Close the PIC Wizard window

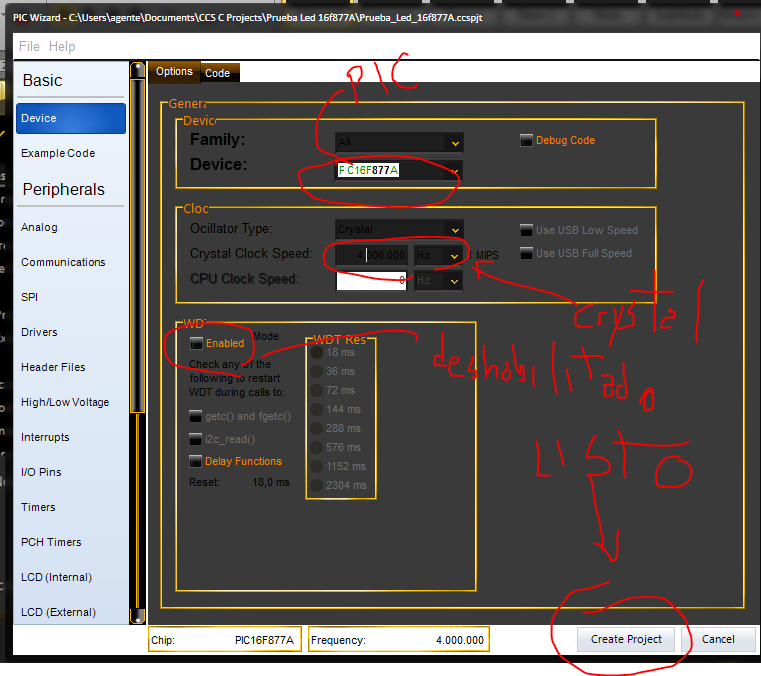[x=737, y=14]
